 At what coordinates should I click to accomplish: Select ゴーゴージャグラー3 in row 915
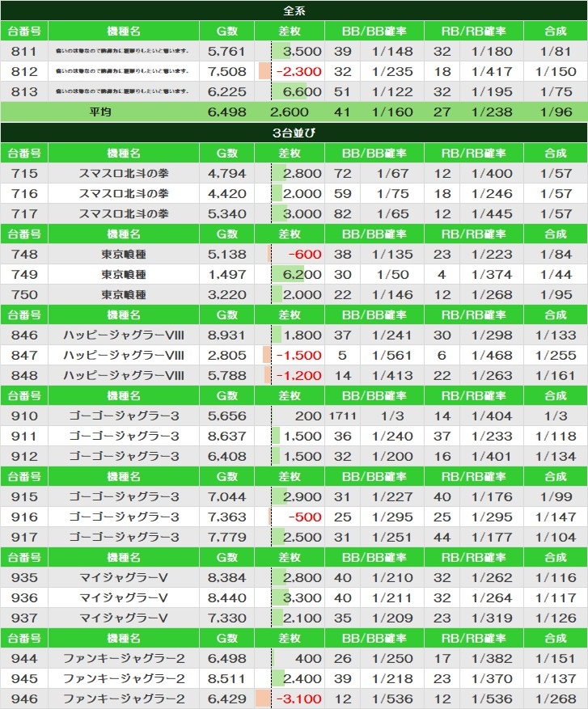124,497
